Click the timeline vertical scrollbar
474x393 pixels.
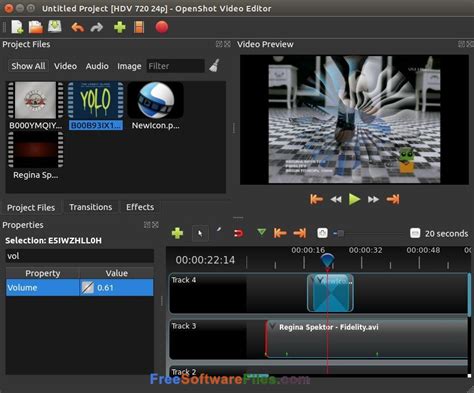[469, 295]
